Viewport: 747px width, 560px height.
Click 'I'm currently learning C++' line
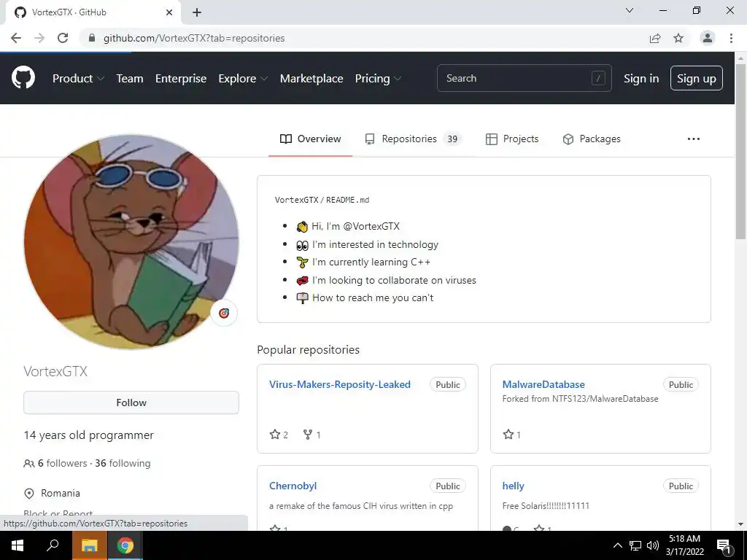(x=371, y=262)
